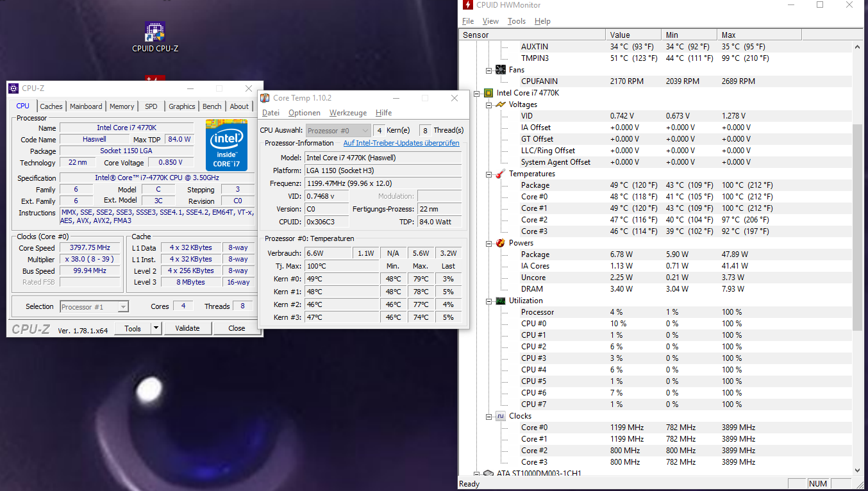Collapse the Utilization section
Image resolution: width=868 pixels, height=491 pixels.
[489, 301]
